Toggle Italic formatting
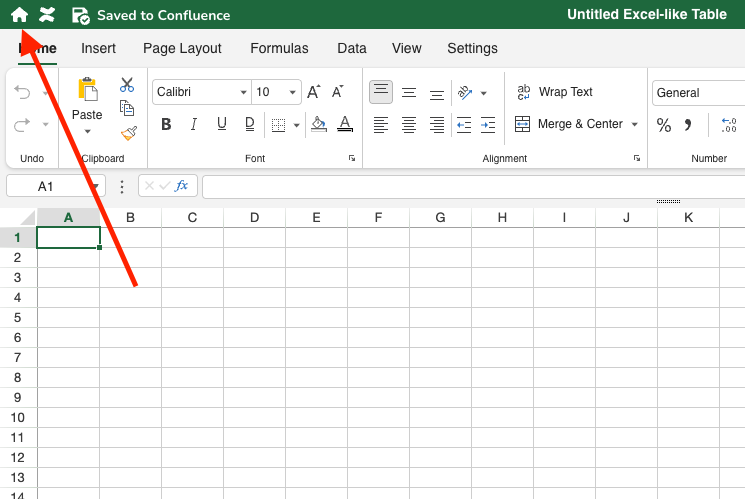 pyautogui.click(x=194, y=125)
